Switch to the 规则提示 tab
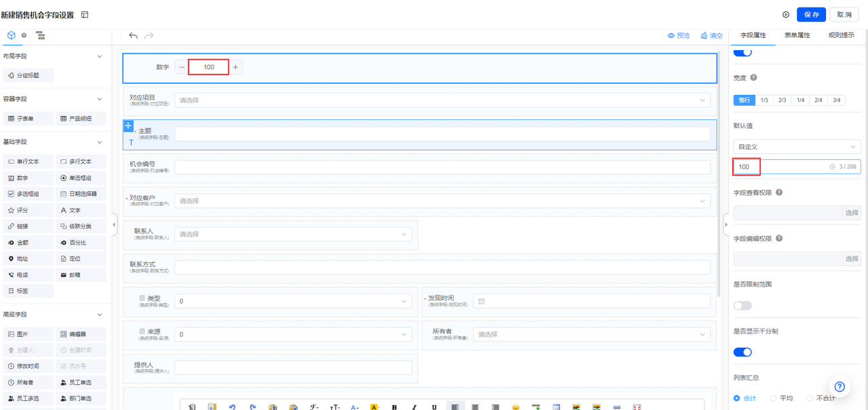868x410 pixels. (841, 35)
